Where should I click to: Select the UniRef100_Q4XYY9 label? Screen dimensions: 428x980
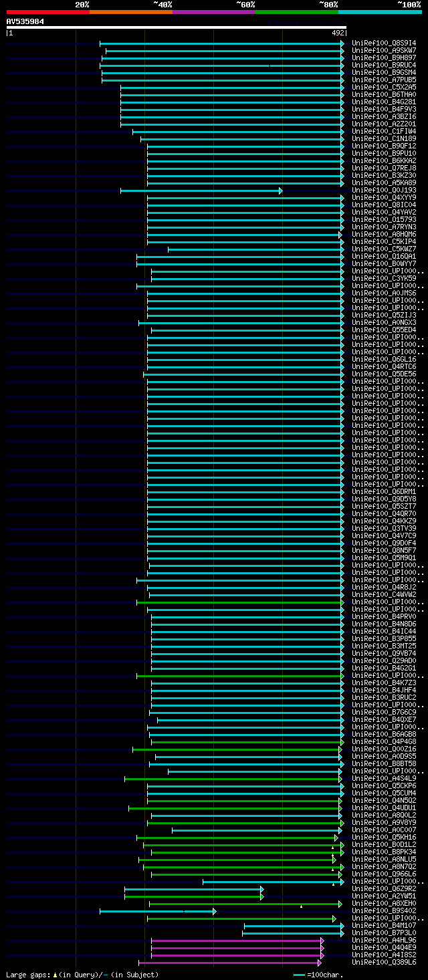(384, 197)
